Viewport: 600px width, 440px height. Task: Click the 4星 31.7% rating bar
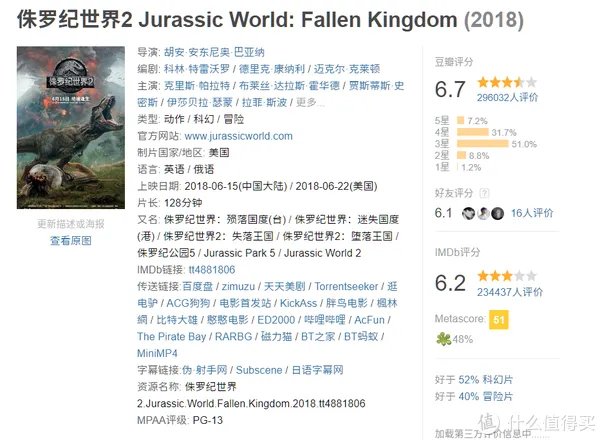(x=473, y=132)
